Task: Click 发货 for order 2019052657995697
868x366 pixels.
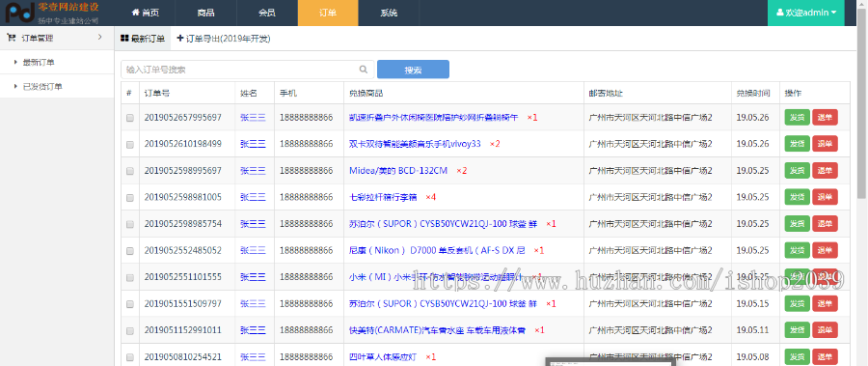Action: coord(798,117)
